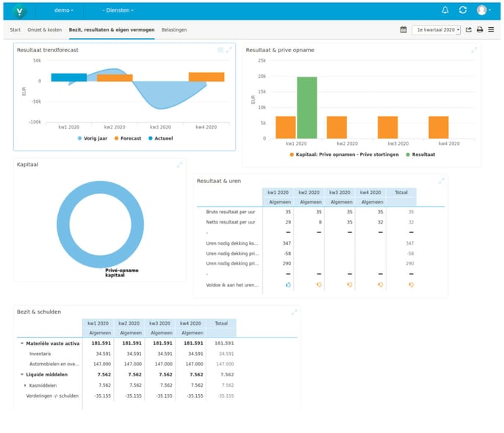The width and height of the screenshot is (504, 433).
Task: Click the blue thumbs-up icon for kw1 2020
Action: click(288, 285)
